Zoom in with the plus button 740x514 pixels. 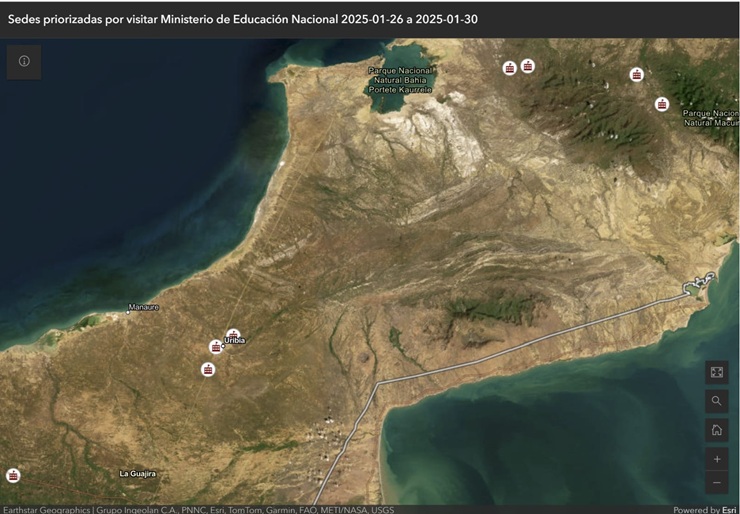[716, 459]
